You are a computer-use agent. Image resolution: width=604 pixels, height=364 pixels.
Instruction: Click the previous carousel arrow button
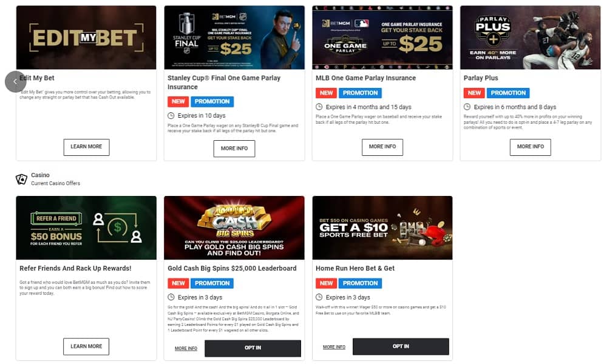(x=15, y=81)
